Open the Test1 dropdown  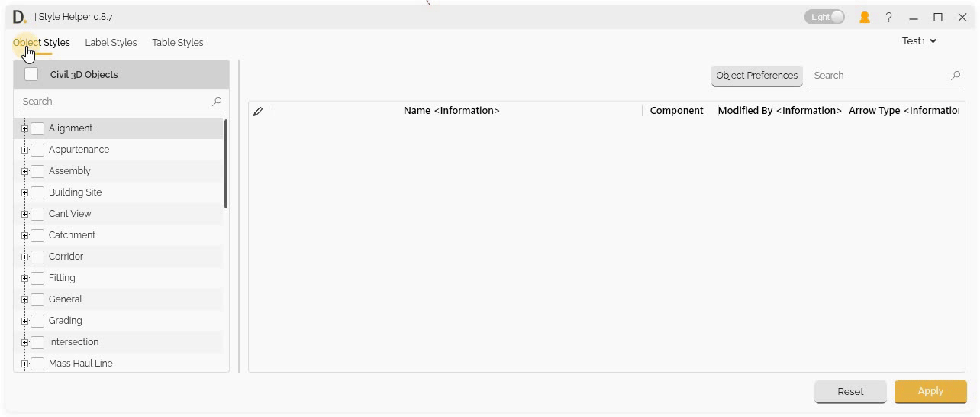[919, 41]
